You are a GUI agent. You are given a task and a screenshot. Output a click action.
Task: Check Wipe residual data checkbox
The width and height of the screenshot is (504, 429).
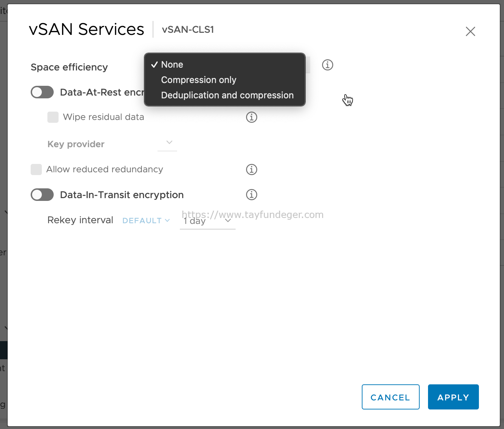pyautogui.click(x=53, y=117)
